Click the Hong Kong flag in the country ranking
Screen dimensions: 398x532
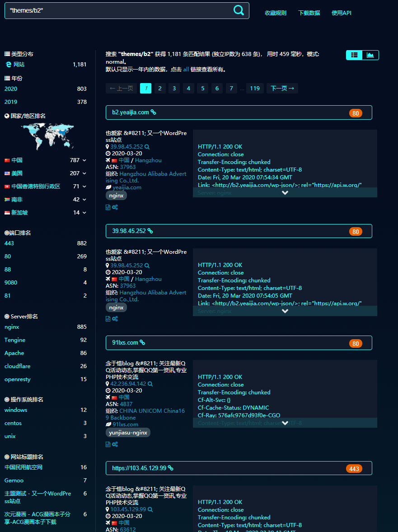(7, 186)
